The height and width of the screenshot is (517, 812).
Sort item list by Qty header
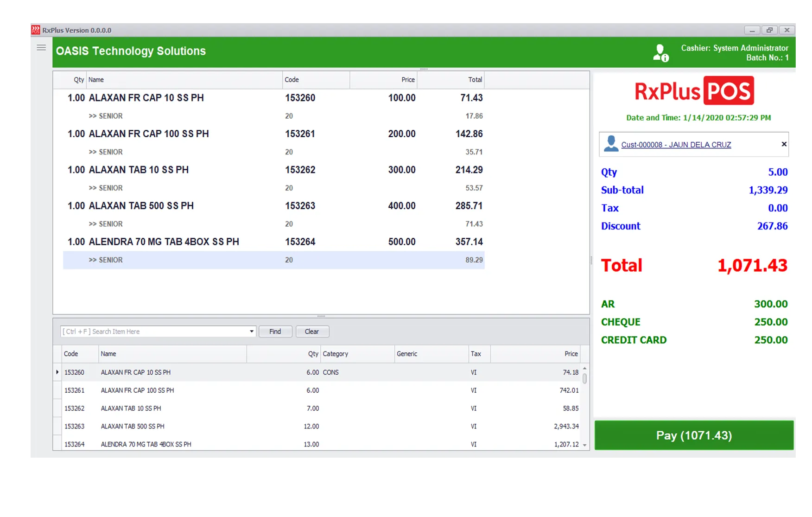284,354
